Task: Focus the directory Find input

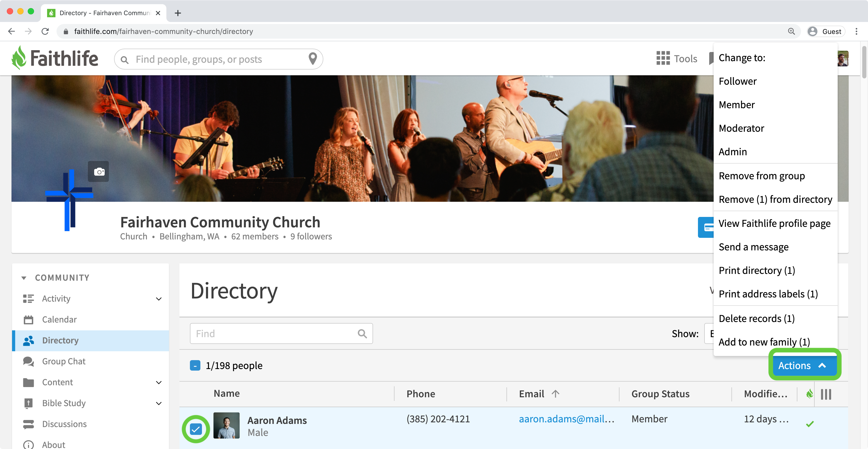Action: point(281,333)
